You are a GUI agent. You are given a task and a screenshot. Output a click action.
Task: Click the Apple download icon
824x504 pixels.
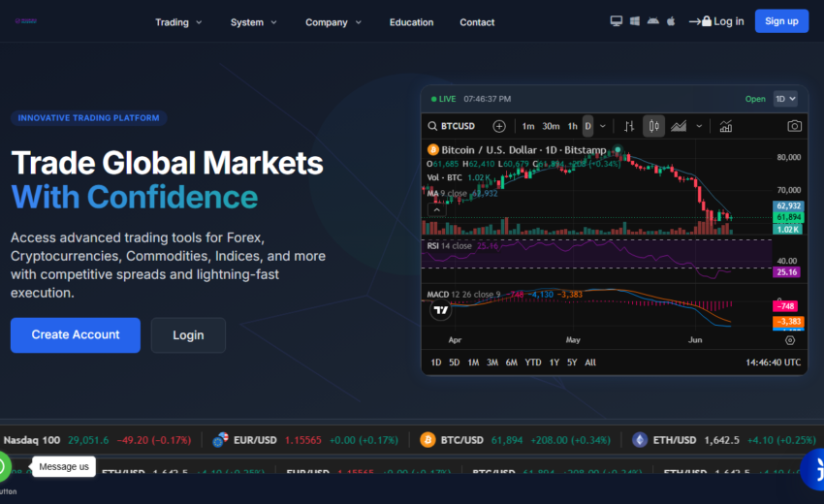[671, 21]
